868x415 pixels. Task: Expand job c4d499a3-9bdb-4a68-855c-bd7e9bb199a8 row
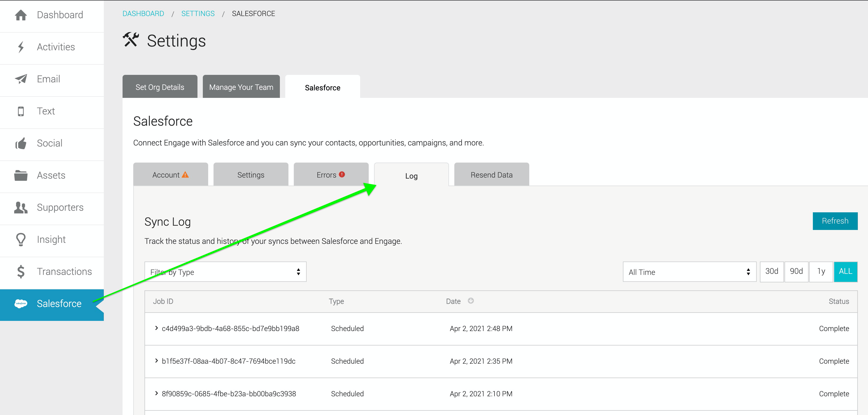coord(156,328)
